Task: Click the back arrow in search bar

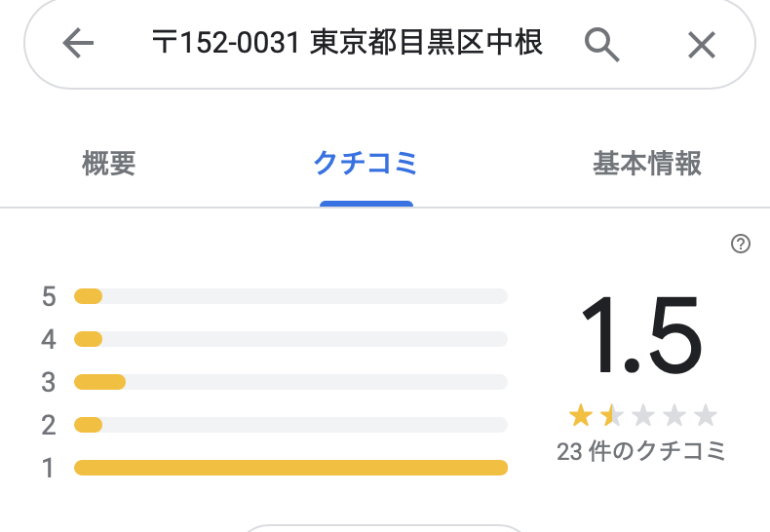Action: tap(78, 43)
